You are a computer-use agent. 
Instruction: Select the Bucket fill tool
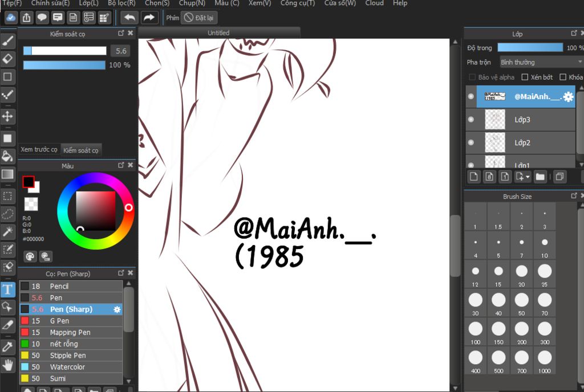pyautogui.click(x=8, y=156)
